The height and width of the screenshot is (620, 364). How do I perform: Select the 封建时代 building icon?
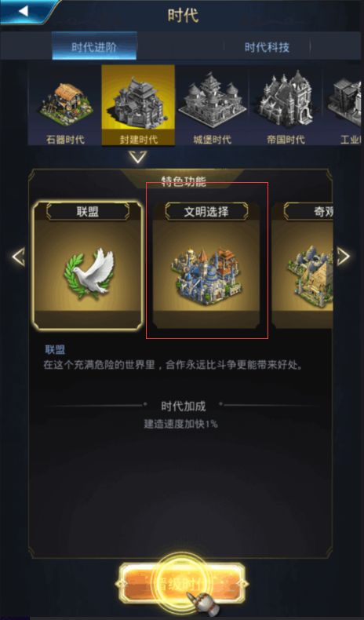click(138, 100)
